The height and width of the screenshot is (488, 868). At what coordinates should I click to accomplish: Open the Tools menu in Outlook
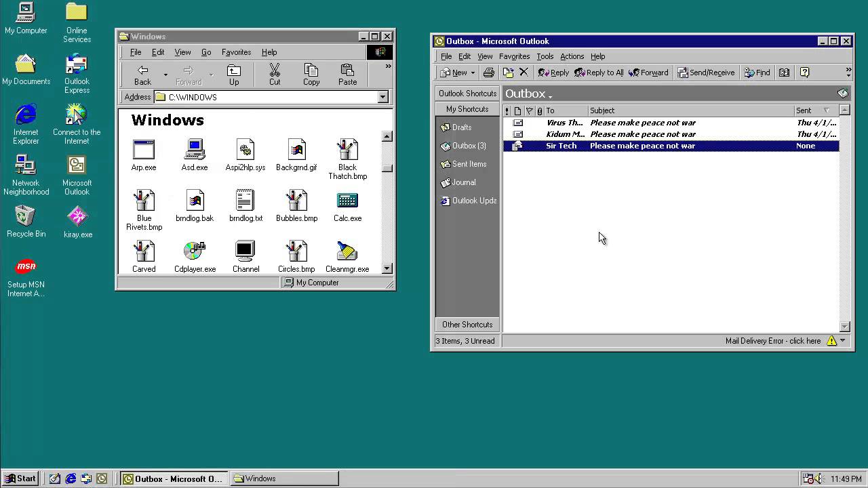click(545, 56)
